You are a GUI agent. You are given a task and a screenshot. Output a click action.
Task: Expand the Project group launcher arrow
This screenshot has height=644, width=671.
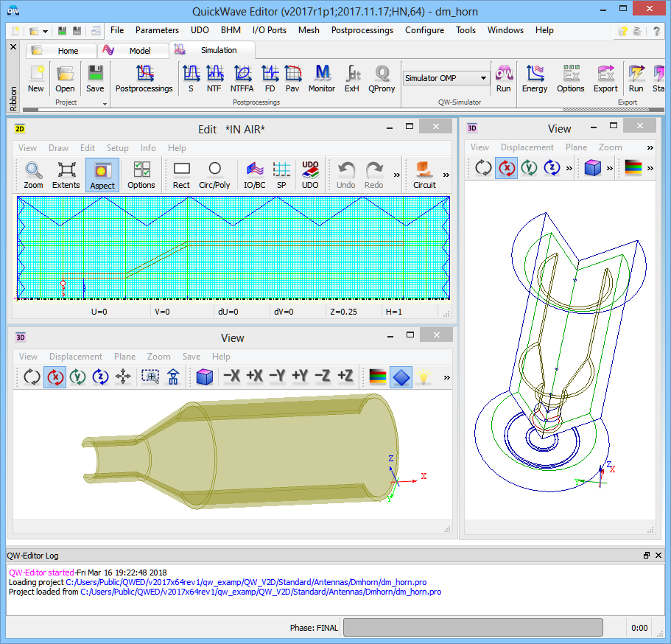click(105, 104)
